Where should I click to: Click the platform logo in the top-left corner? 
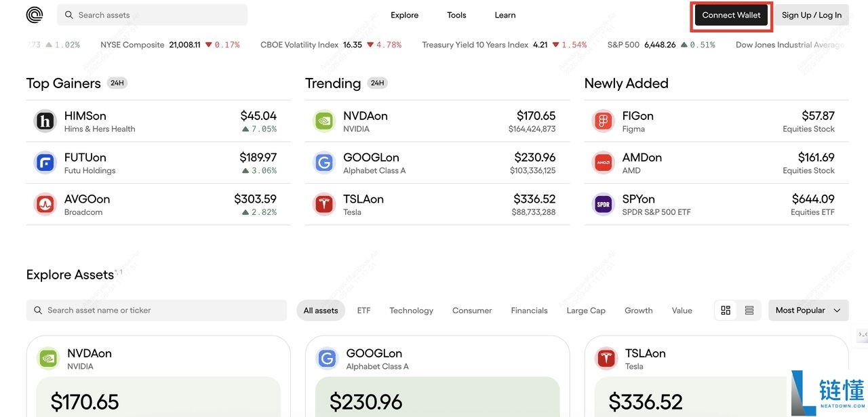(x=33, y=14)
